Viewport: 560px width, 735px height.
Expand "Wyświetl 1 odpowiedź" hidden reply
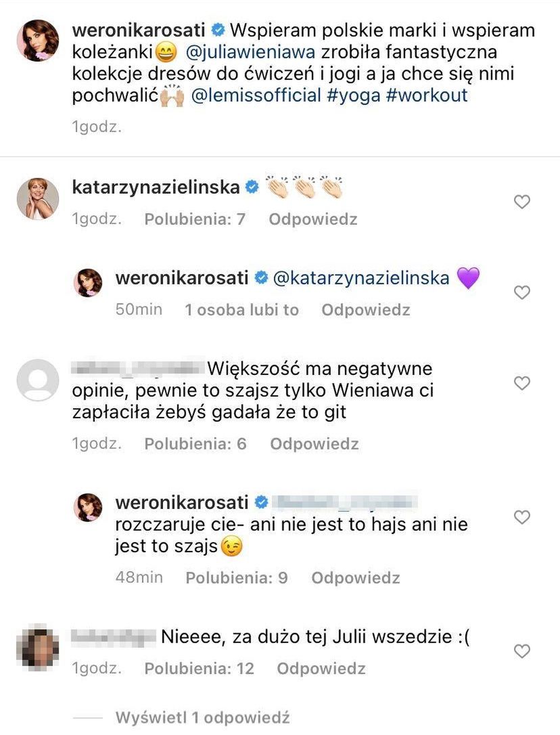point(203,717)
